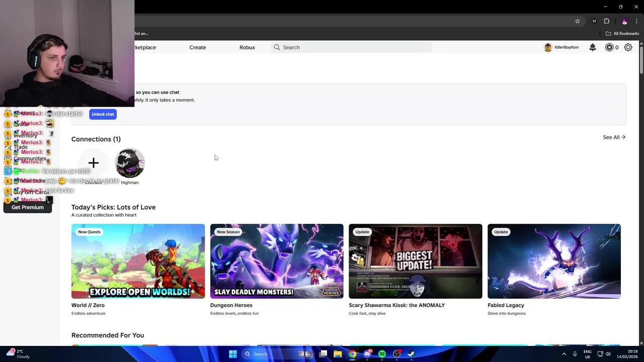Image resolution: width=644 pixels, height=362 pixels.
Task: Click the Get Premium button
Action: [28, 207]
